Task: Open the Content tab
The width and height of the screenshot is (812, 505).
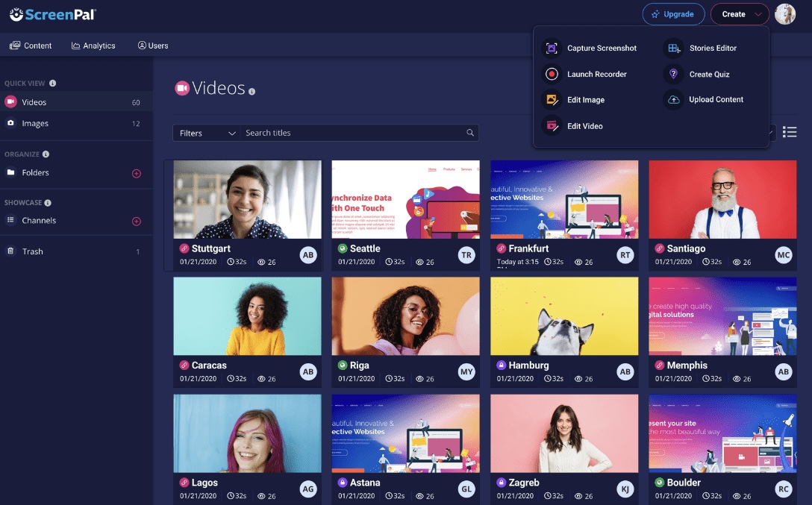Action: click(x=31, y=46)
